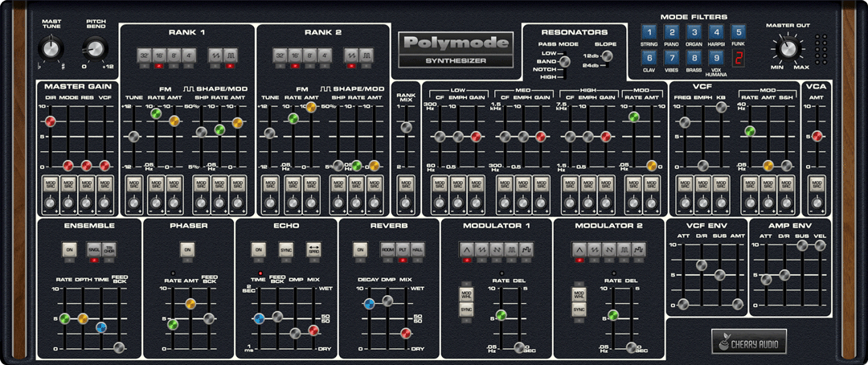Select mode filter 1 STRING

click(x=649, y=31)
